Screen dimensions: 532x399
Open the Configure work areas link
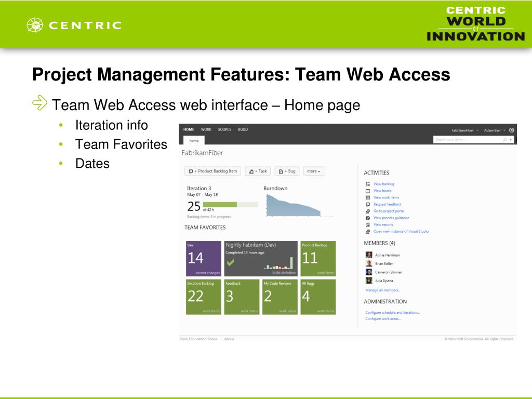[383, 318]
